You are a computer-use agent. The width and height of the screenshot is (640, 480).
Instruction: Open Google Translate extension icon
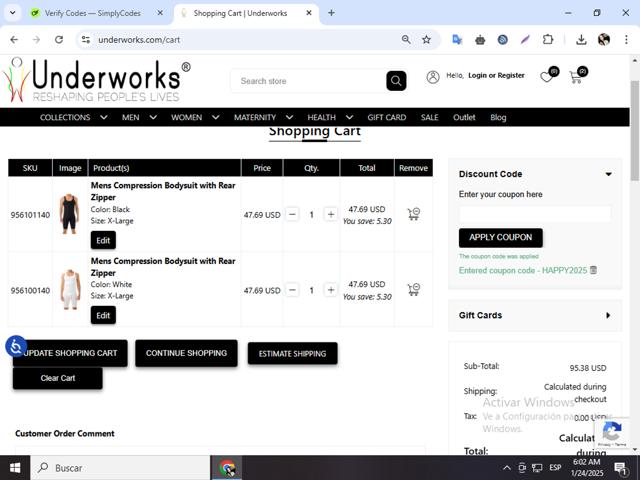[x=457, y=40]
